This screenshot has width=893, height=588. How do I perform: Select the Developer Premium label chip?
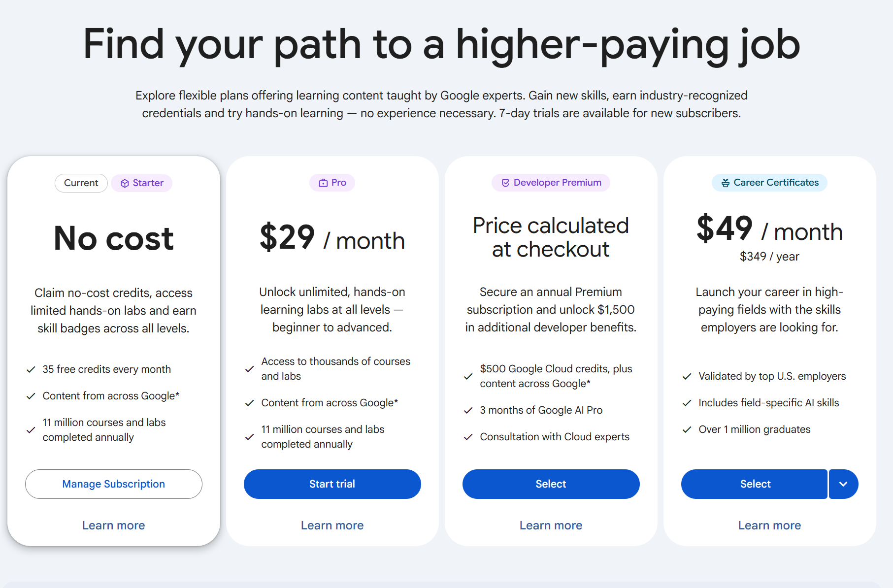[x=551, y=183]
